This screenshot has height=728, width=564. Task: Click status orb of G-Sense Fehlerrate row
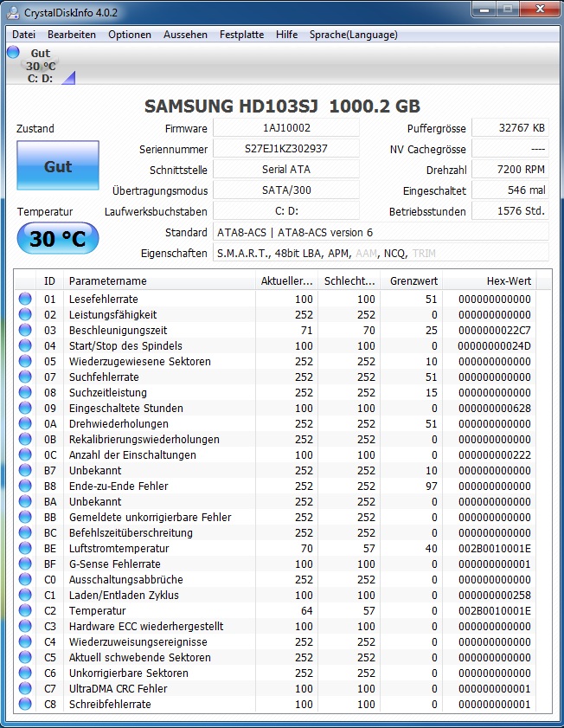[x=25, y=564]
